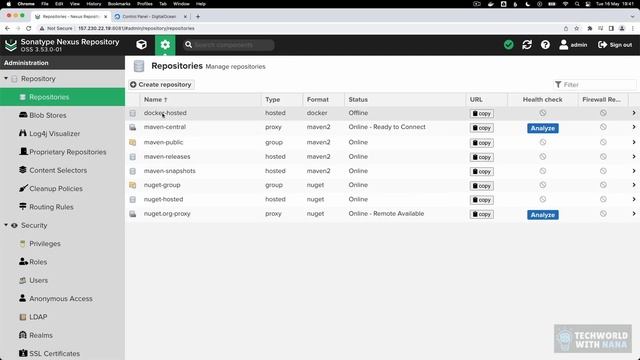Viewport: 640px width, 360px height.
Task: Click the Filter input field
Action: click(594, 84)
